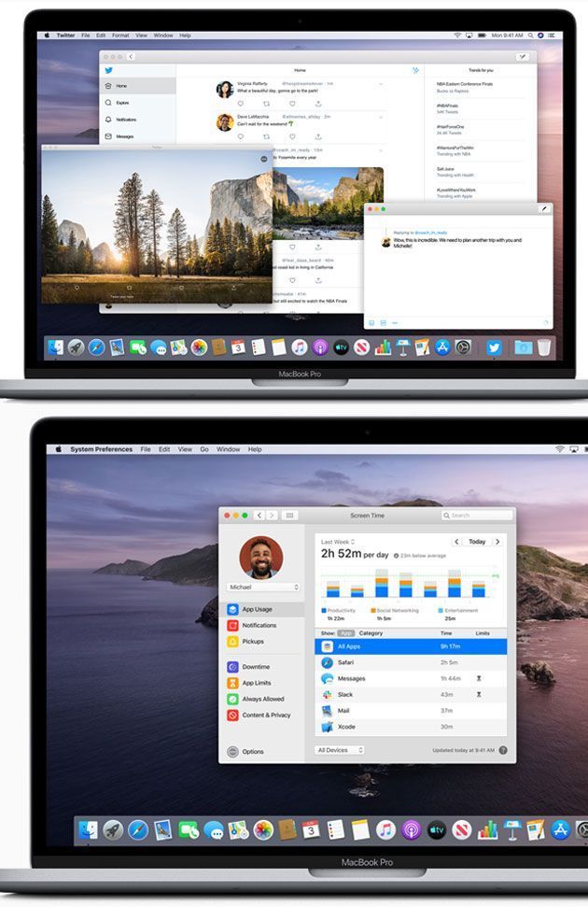
Task: Open the All Devices dropdown
Action: pos(340,750)
